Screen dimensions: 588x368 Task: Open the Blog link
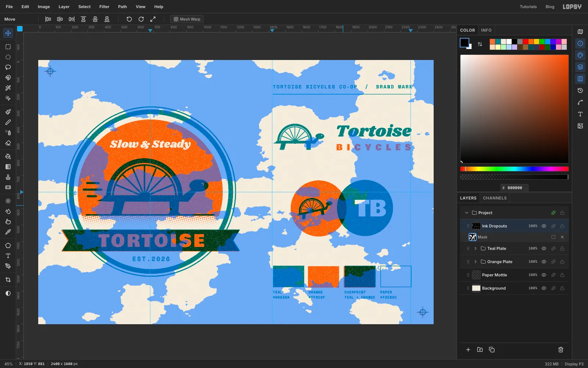coord(550,7)
